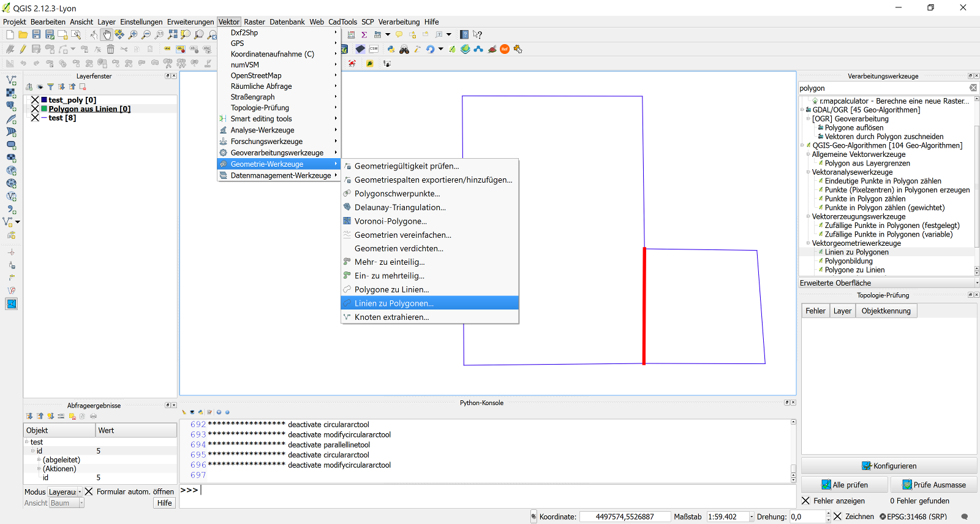Choose Polygone zu Linien menu entry
980x524 pixels.
(430, 289)
